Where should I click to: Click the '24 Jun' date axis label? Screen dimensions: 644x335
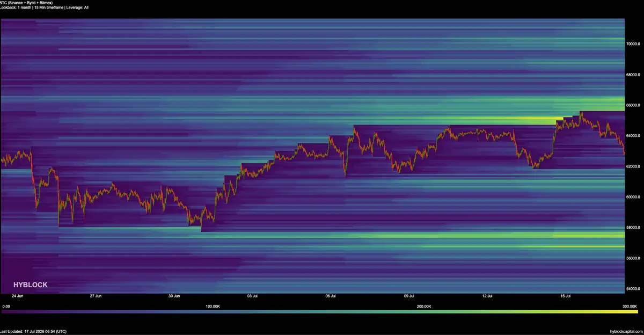17,296
